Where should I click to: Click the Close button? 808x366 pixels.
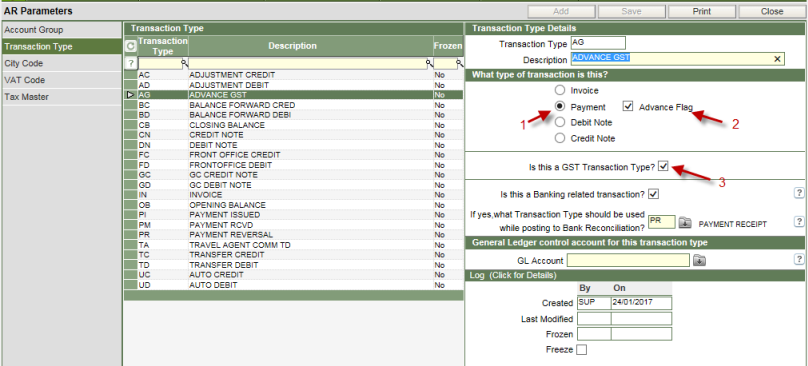click(772, 11)
